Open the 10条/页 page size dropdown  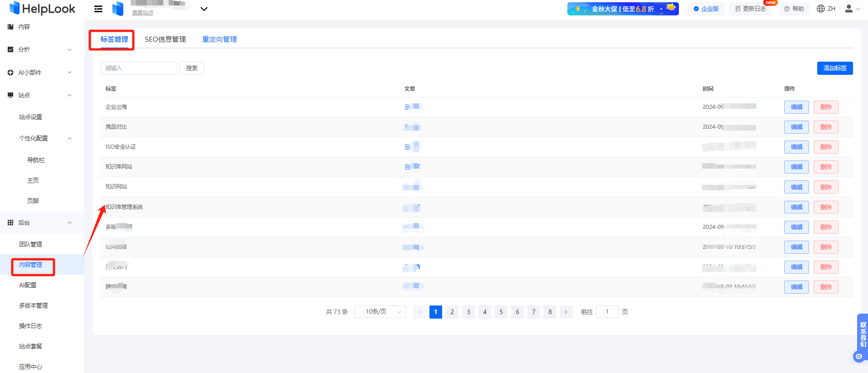(x=380, y=312)
